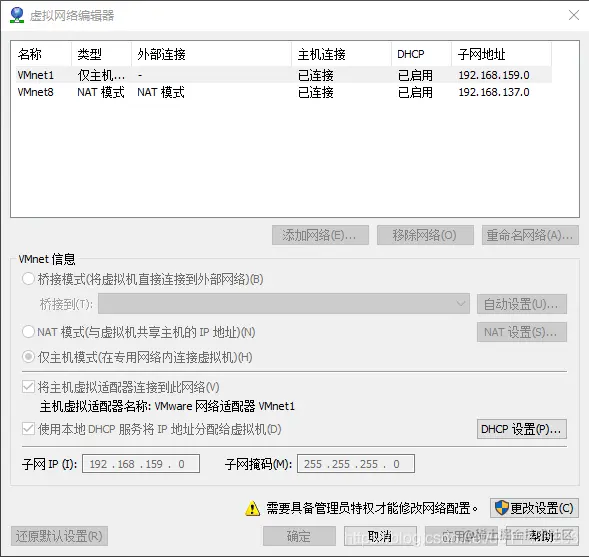Click 已启用 DHCP cell in VMnet1 row
Screen dimensions: 589x557
(x=415, y=75)
